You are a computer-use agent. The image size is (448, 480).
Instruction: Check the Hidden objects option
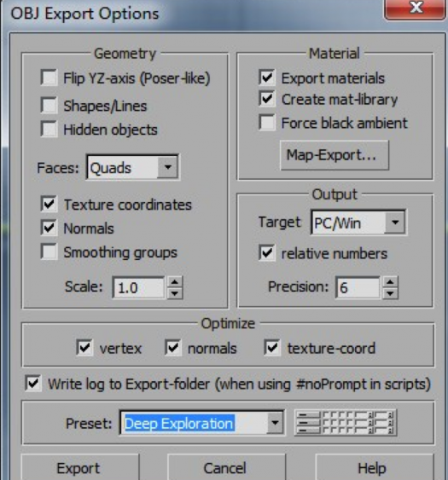[49, 129]
